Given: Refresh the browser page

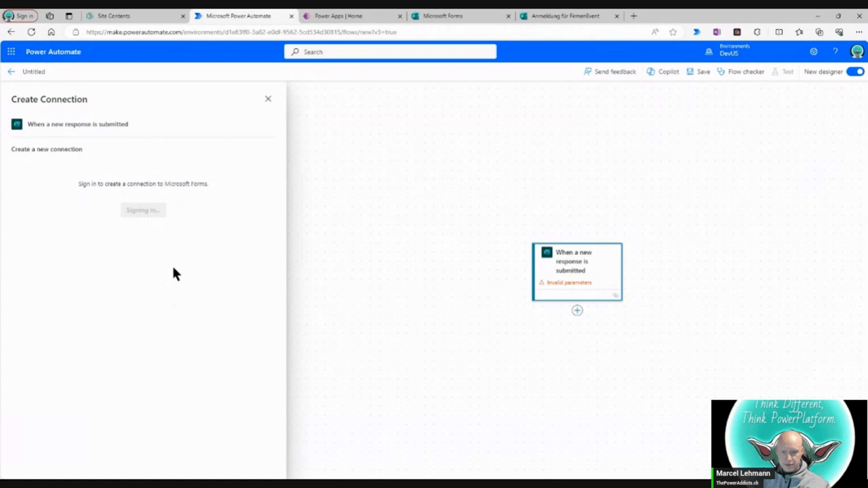Looking at the screenshot, I should 31,32.
